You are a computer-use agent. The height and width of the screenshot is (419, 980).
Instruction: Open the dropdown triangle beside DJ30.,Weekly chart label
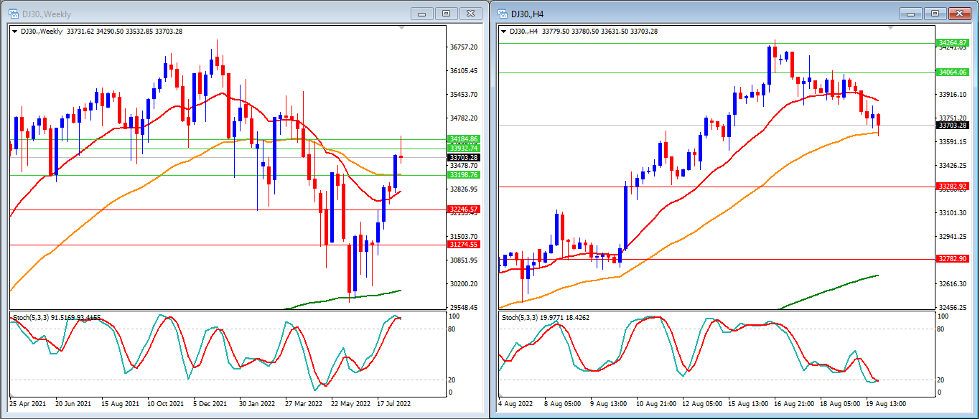(x=15, y=31)
